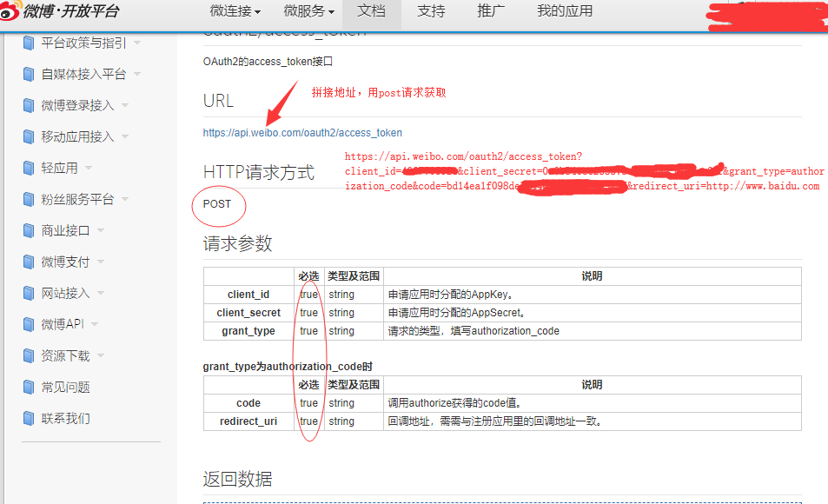Image resolution: width=828 pixels, height=504 pixels.
Task: Expand the 粉丝服务平台 arrow
Action: 125,199
